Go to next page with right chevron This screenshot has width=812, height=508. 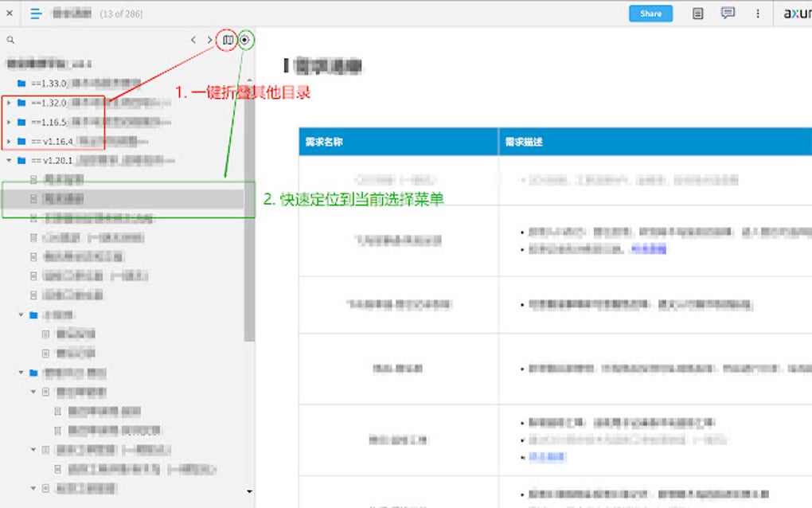click(209, 38)
